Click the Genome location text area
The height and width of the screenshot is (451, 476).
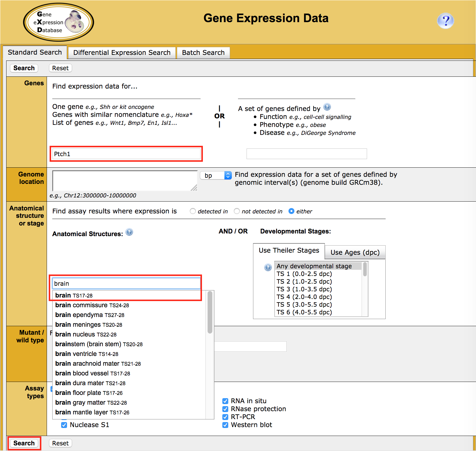click(x=125, y=181)
